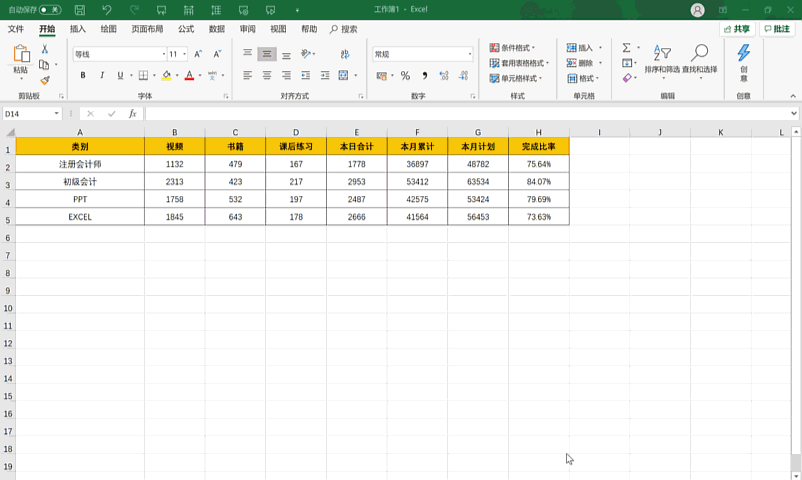Image resolution: width=802 pixels, height=480 pixels.
Task: Click the Borders icon
Action: pos(143,75)
